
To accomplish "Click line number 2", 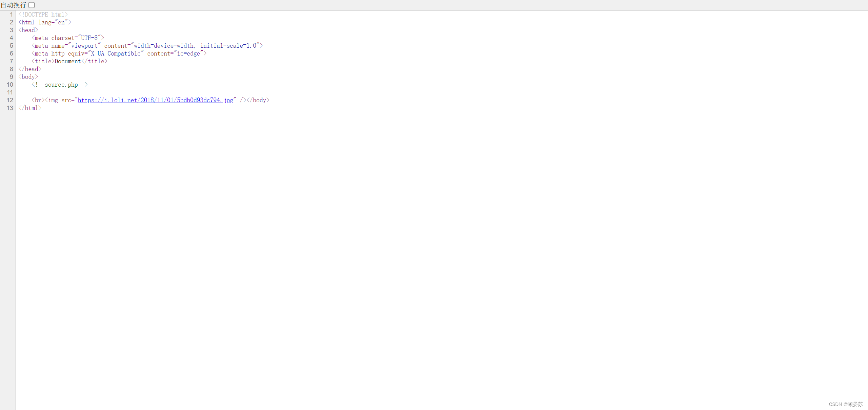I will pyautogui.click(x=11, y=22).
